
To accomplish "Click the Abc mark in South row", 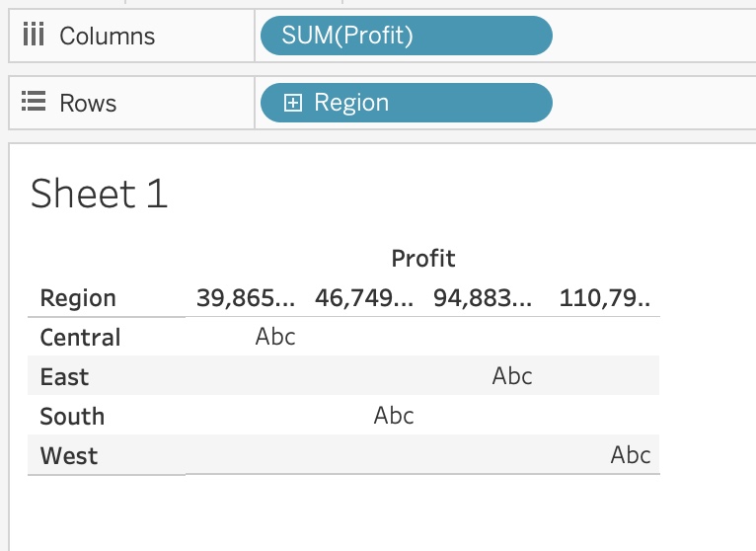I will (x=394, y=416).
